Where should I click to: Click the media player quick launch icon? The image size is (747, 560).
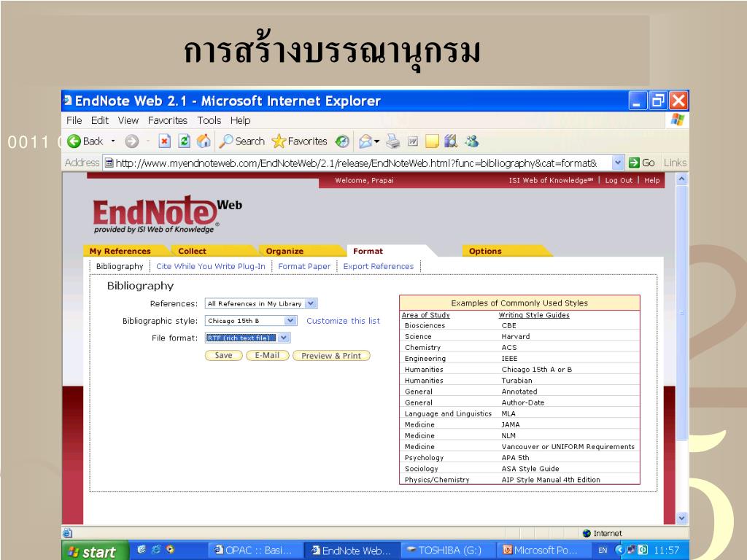[170, 550]
